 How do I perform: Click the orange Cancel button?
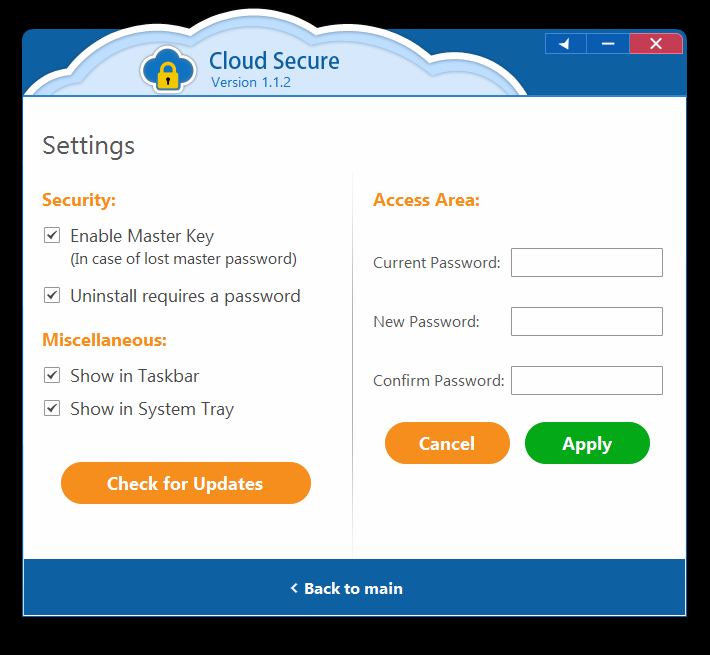[447, 443]
